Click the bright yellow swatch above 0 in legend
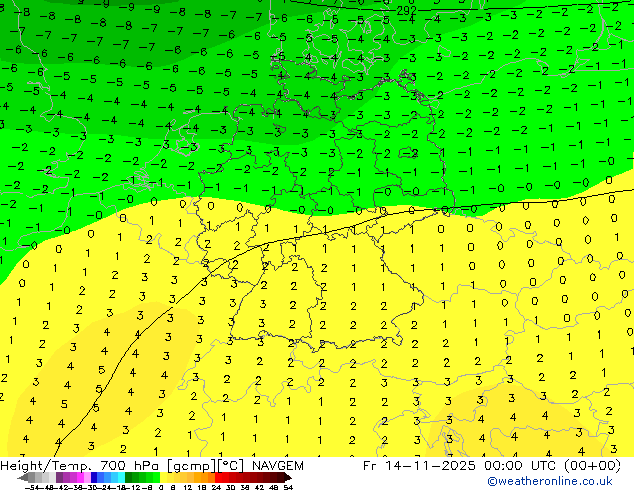This screenshot has width=634, height=490. tap(163, 478)
